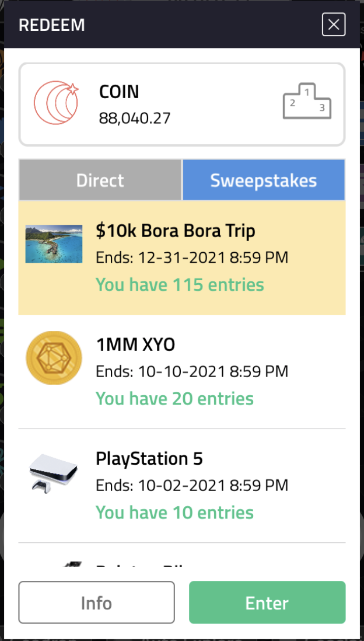Open the Bora Bora trip thumbnail
364x641 pixels.
pos(54,243)
